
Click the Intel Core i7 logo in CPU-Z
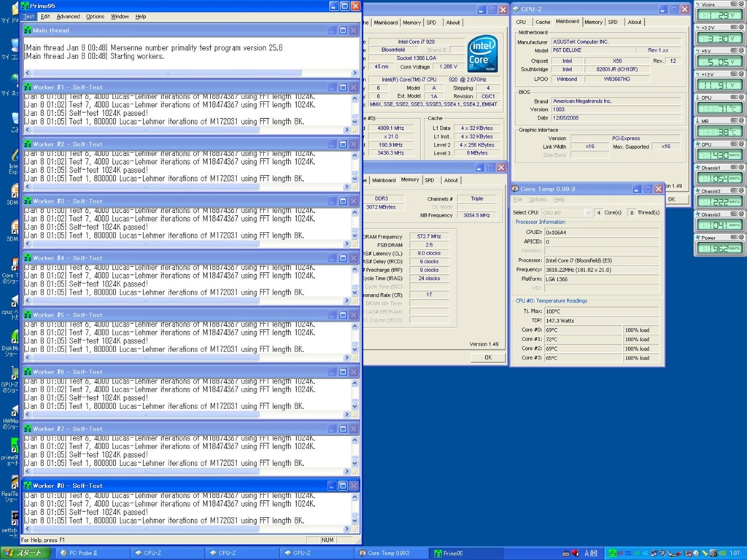click(x=483, y=52)
